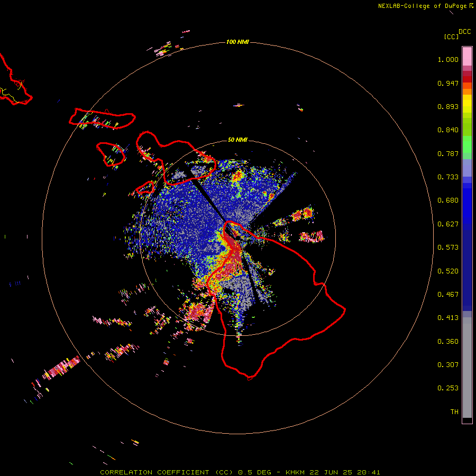
Task: Click the 50 NMI range ring label
Action: click(237, 140)
